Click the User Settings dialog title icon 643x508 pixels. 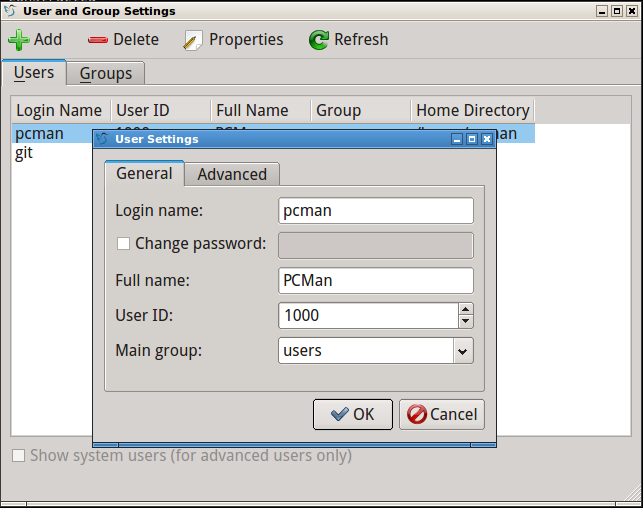pyautogui.click(x=102, y=139)
